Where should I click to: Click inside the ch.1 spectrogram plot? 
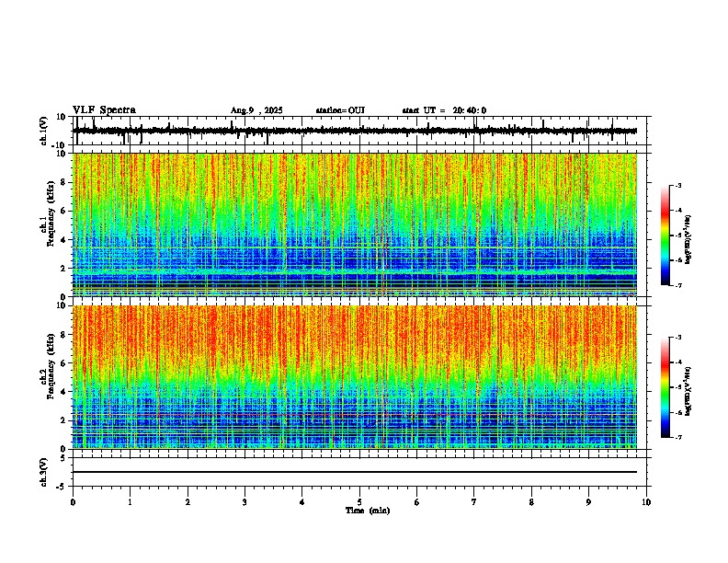coord(355,224)
